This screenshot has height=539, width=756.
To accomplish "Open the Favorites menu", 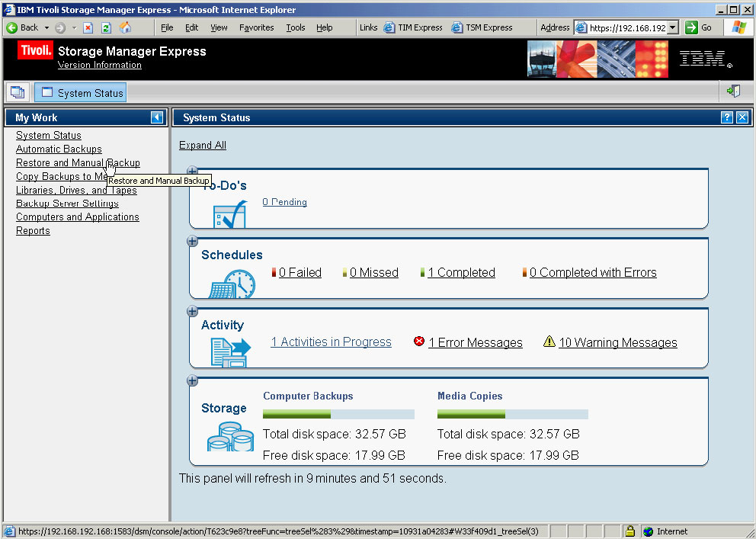I will pyautogui.click(x=257, y=28).
